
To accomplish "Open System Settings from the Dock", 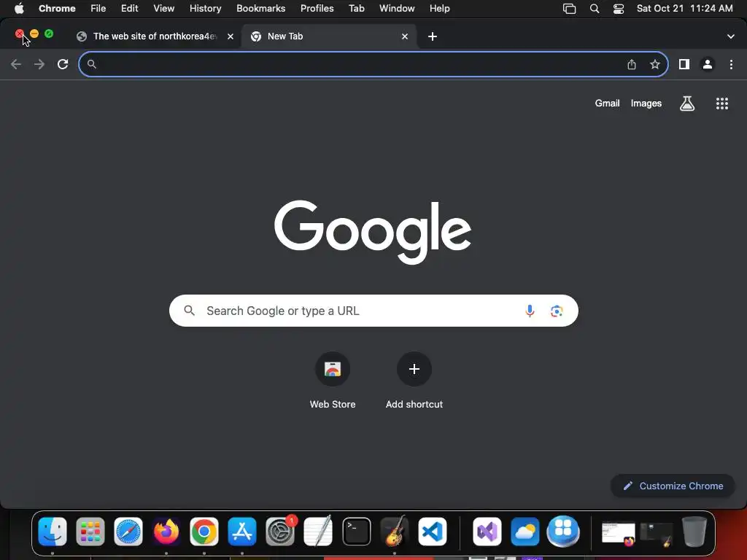I will pyautogui.click(x=280, y=532).
